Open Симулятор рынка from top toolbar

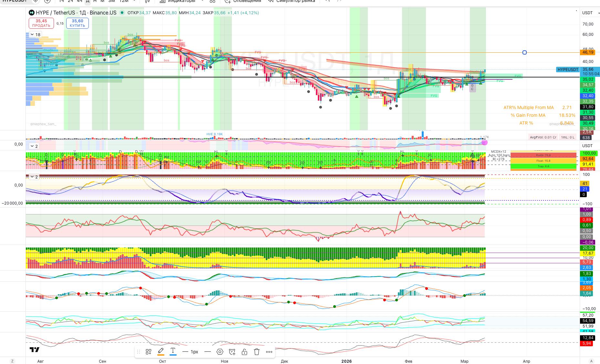[292, 1]
